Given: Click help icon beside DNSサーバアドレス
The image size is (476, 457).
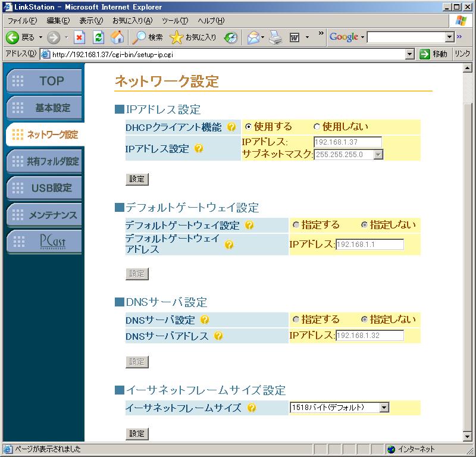Looking at the screenshot, I should pos(218,336).
